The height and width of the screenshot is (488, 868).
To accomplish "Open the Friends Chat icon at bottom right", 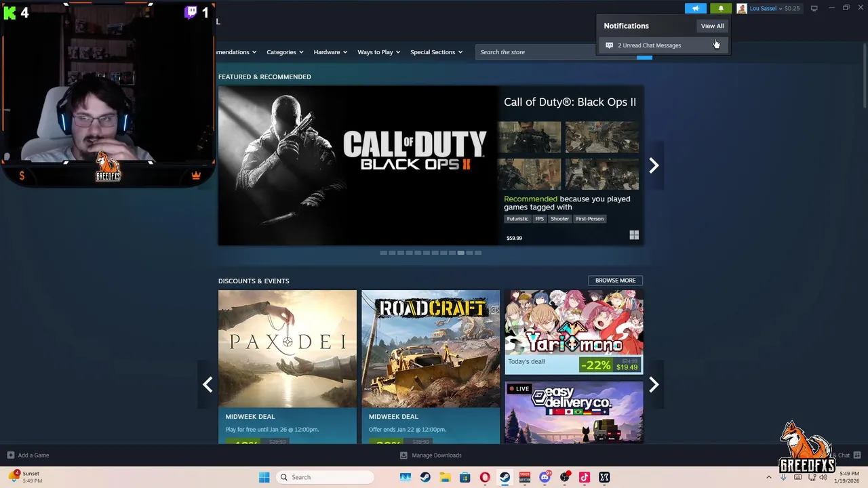I will point(856,455).
